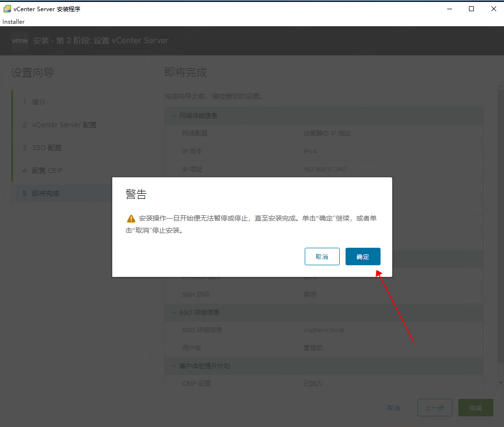Click the IPv4 value
This screenshot has width=504, height=427.
pos(310,152)
